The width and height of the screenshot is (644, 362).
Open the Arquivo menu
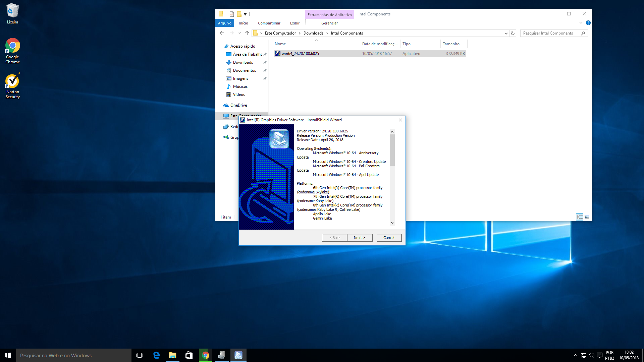pos(224,23)
